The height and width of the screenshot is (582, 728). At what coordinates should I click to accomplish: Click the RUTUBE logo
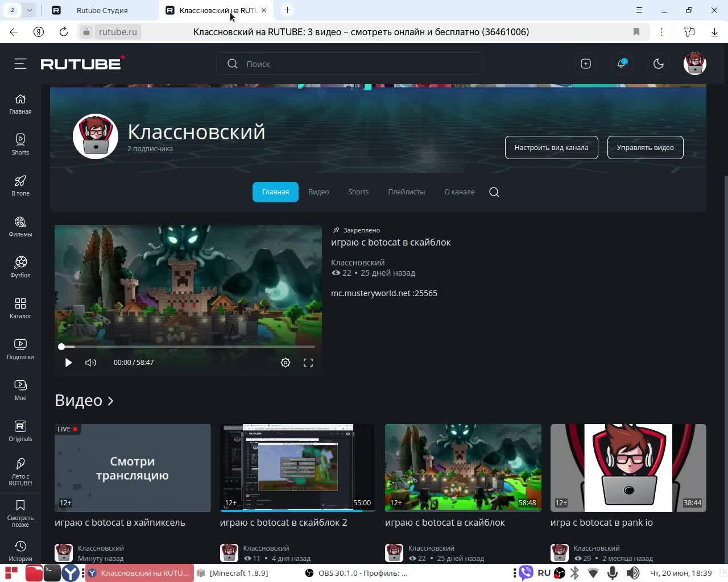[82, 63]
